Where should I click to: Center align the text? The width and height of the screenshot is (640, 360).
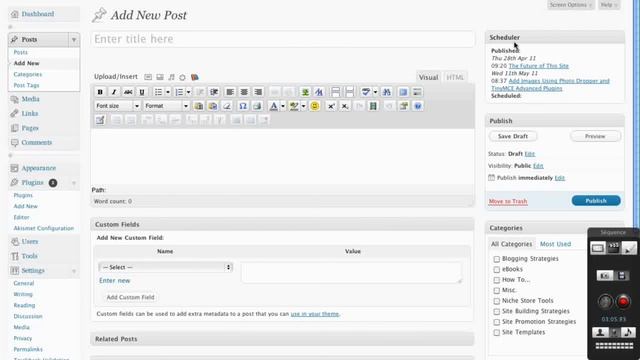pyautogui.click(x=244, y=92)
